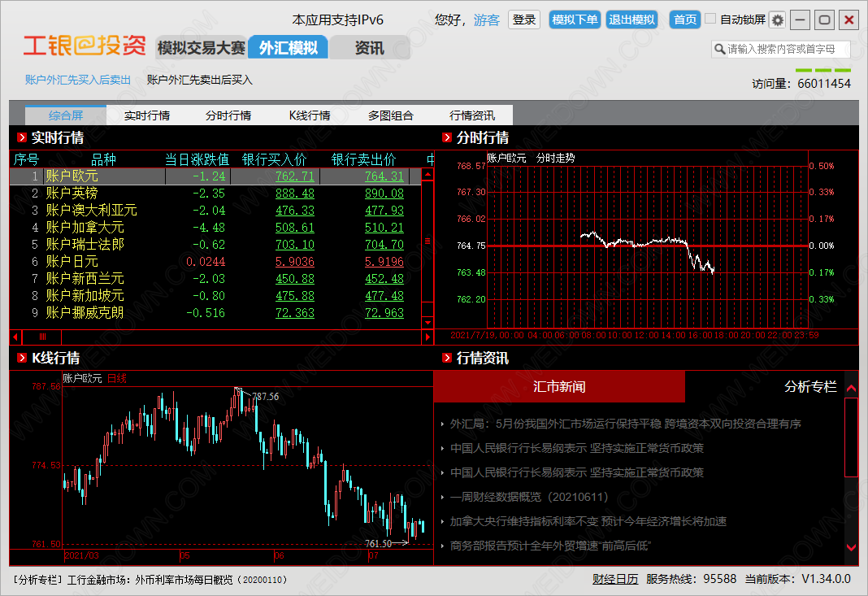Open 账户外汇先买入后卖出 link
Screen dimensions: 868x596
point(78,80)
